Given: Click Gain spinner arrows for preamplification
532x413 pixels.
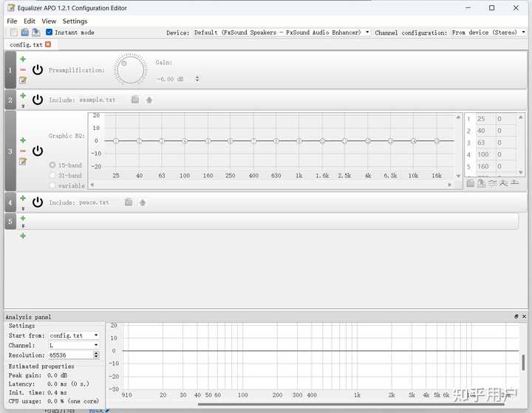Looking at the screenshot, I should (197, 79).
